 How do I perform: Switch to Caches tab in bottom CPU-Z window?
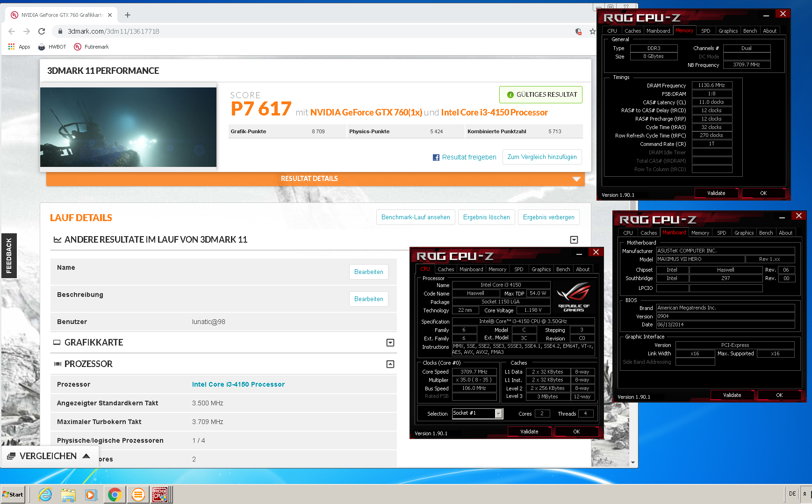click(x=446, y=269)
